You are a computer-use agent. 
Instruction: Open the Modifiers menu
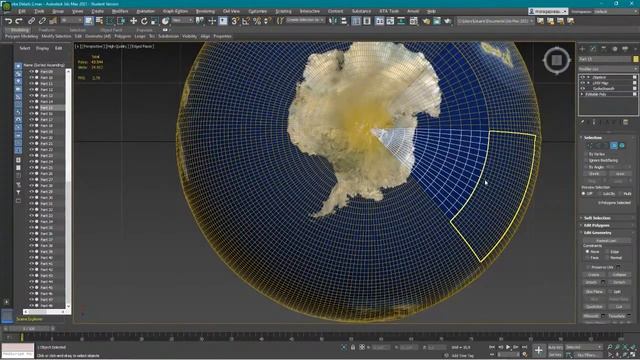click(120, 11)
